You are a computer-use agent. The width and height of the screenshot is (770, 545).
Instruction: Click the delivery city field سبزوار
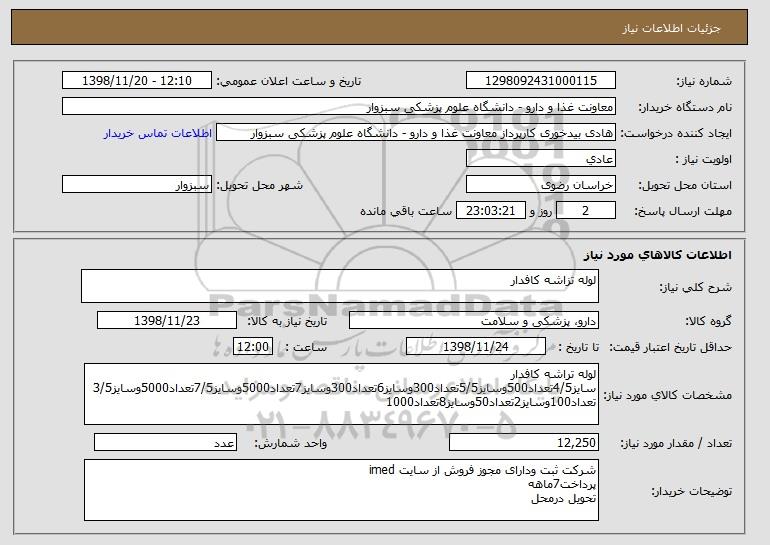coord(137,185)
